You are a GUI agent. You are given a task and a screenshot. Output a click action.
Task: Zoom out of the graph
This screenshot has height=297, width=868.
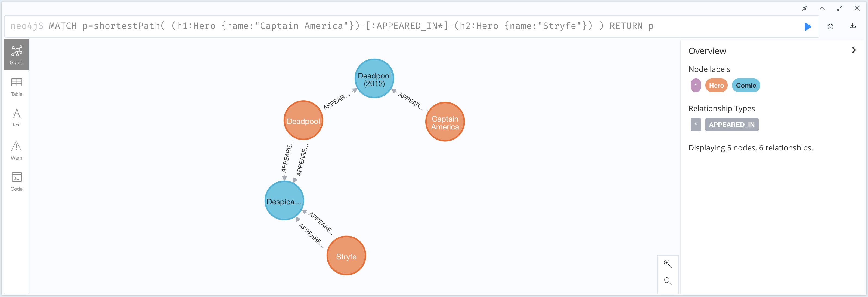(667, 281)
